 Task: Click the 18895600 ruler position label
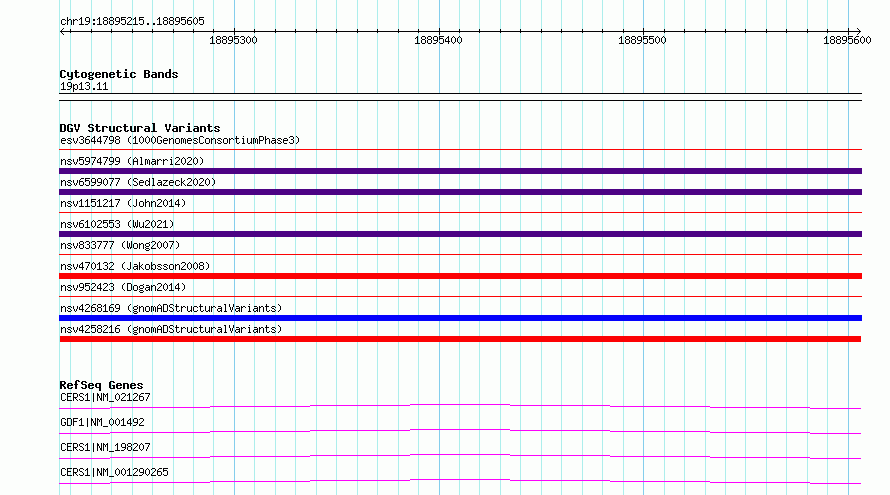847,40
